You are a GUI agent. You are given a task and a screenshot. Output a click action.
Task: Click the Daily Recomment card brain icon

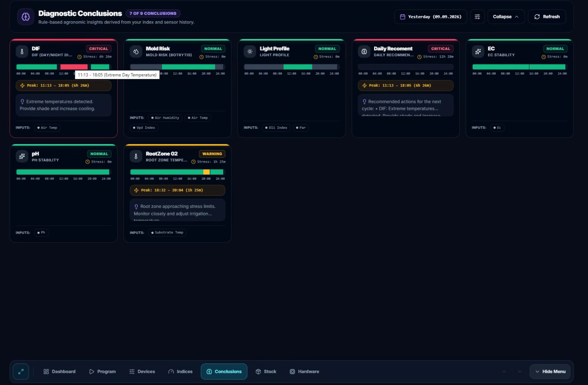pyautogui.click(x=364, y=51)
